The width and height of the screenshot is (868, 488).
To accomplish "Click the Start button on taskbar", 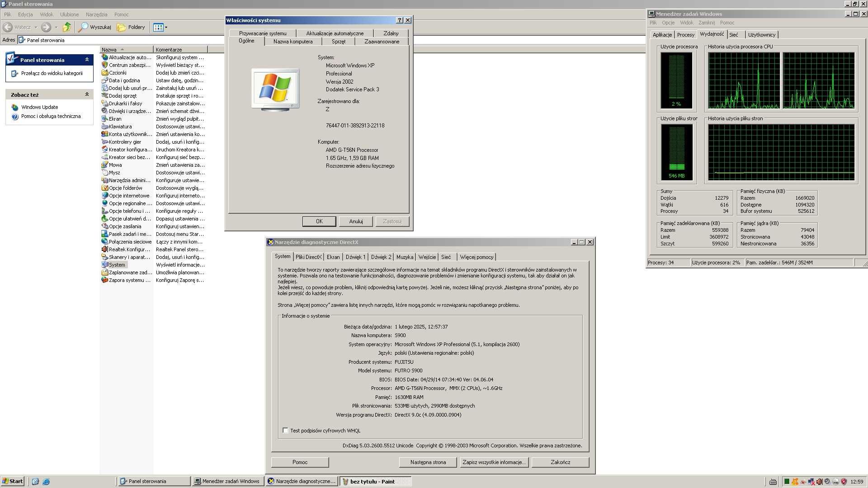I will click(x=13, y=481).
